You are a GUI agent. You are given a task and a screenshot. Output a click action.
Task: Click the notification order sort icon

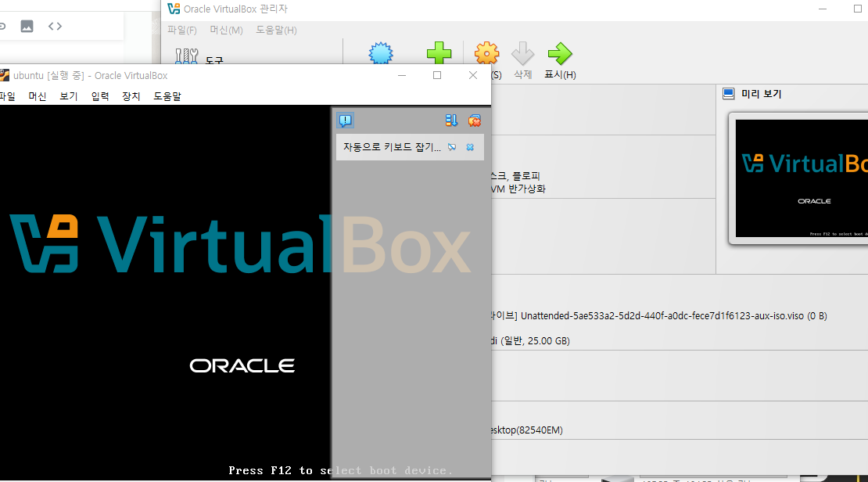[x=451, y=120]
